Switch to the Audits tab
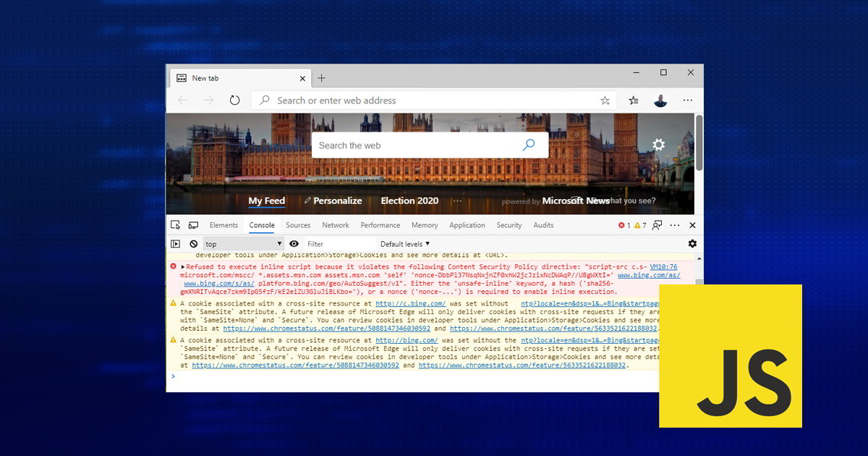Image resolution: width=868 pixels, height=456 pixels. (543, 225)
